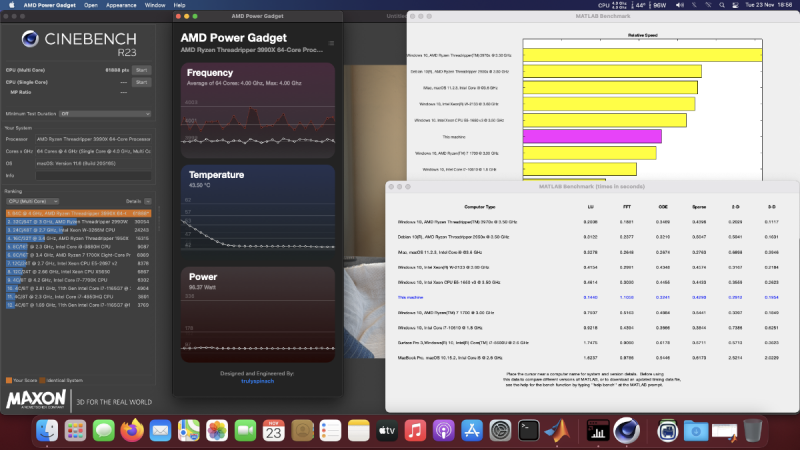
Task: Select ranking row 2 Threadripper 2990W
Action: click(x=79, y=222)
